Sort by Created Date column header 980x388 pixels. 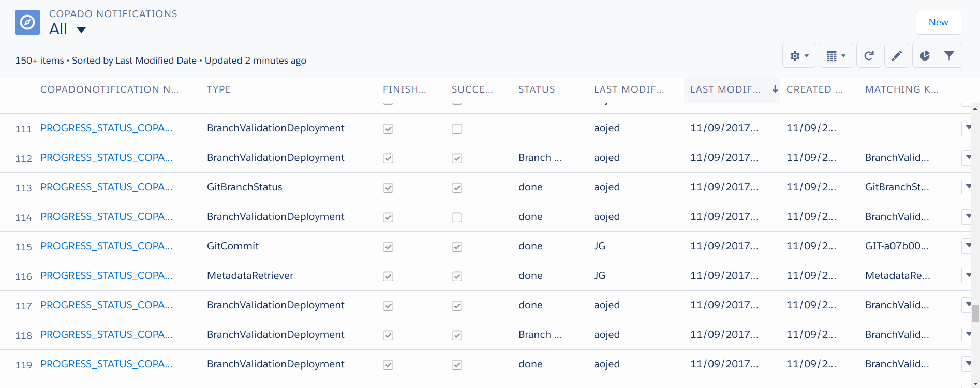(814, 89)
